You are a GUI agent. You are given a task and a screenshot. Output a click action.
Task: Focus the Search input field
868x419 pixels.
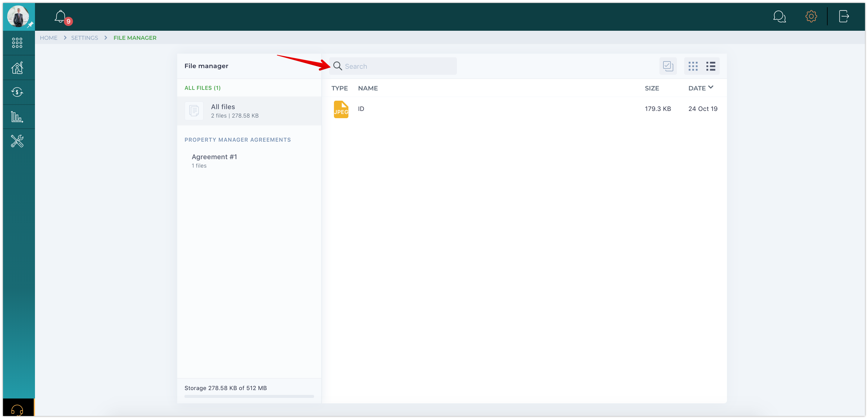point(393,66)
